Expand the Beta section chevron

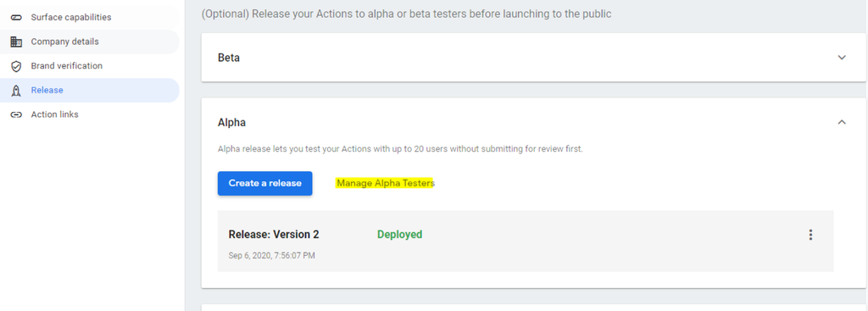[x=842, y=58]
